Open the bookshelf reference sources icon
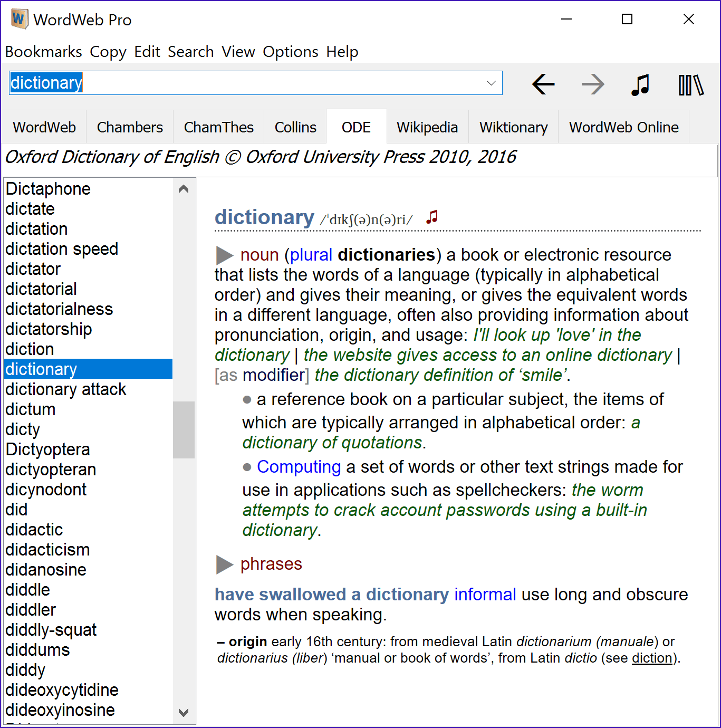Screen dimensions: 721x728 (x=690, y=84)
